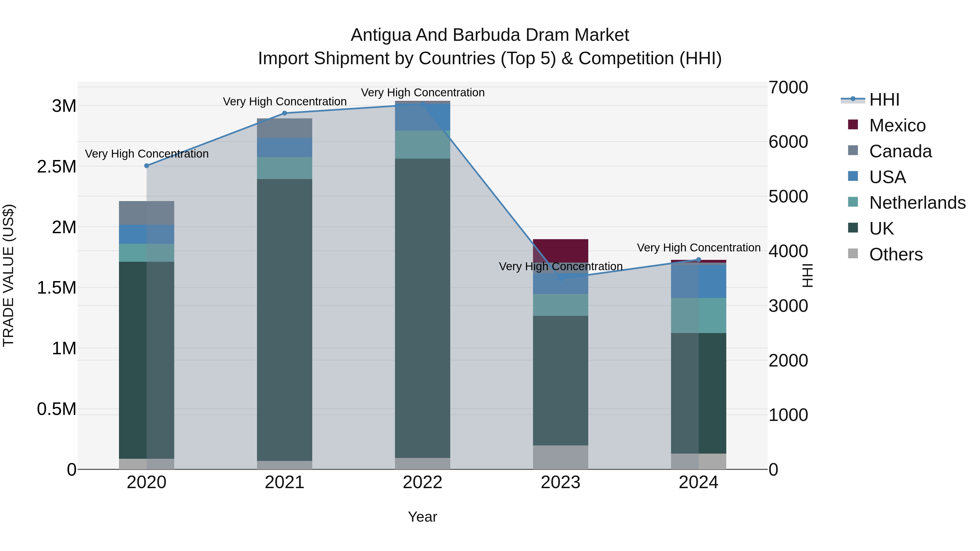Click the Others gray legend swatch
Screen dimensions: 980x551
[x=853, y=253]
